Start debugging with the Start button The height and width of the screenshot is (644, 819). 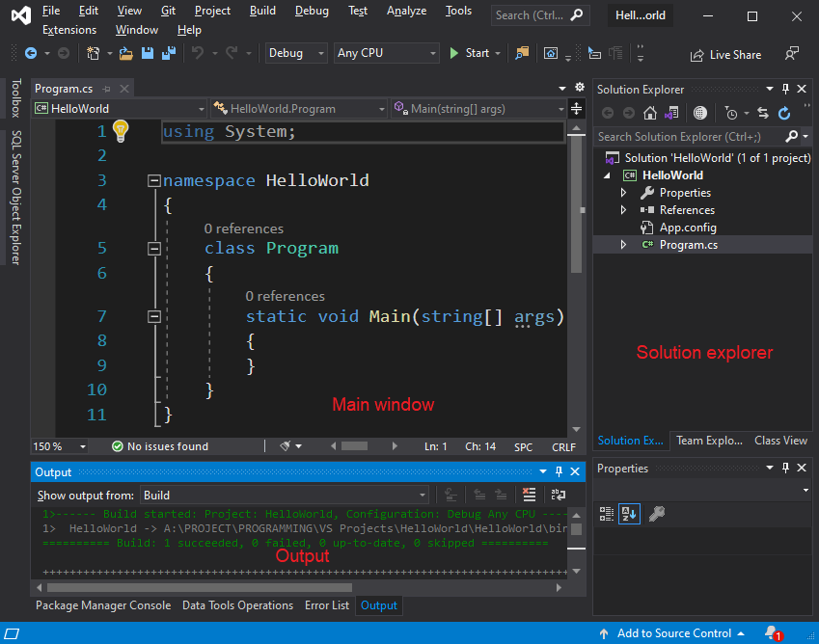pos(469,53)
